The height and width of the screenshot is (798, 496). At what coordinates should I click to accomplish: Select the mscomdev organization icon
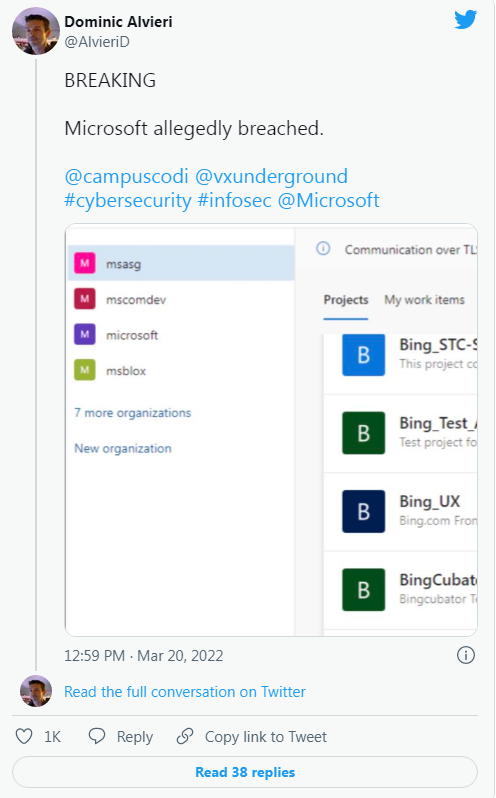click(84, 299)
